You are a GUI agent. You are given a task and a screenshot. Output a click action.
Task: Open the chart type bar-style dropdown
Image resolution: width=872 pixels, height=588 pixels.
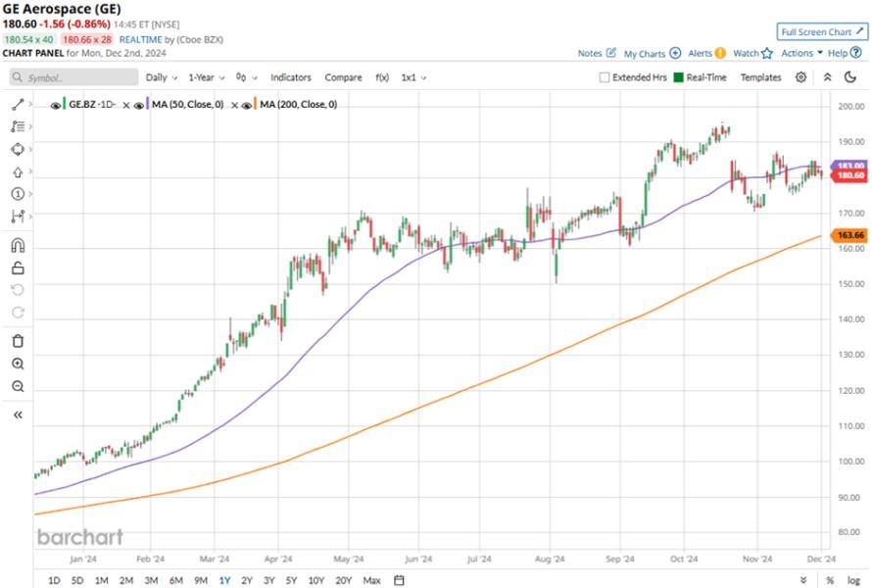246,77
